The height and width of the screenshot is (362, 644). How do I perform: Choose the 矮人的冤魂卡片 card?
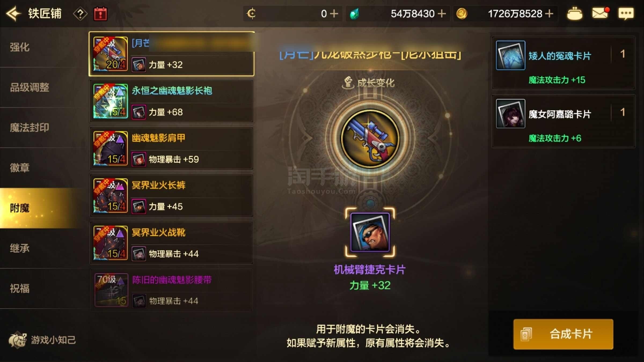[x=563, y=63]
